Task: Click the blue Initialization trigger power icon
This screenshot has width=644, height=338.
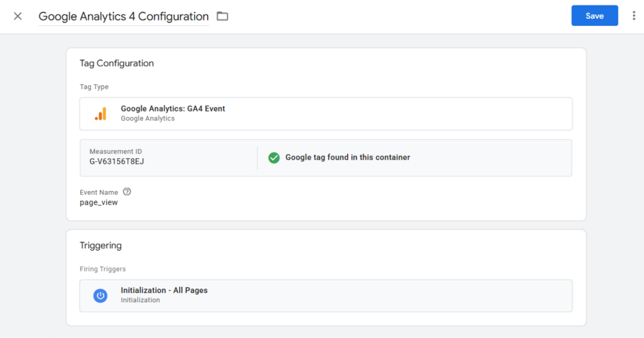Action: (101, 295)
